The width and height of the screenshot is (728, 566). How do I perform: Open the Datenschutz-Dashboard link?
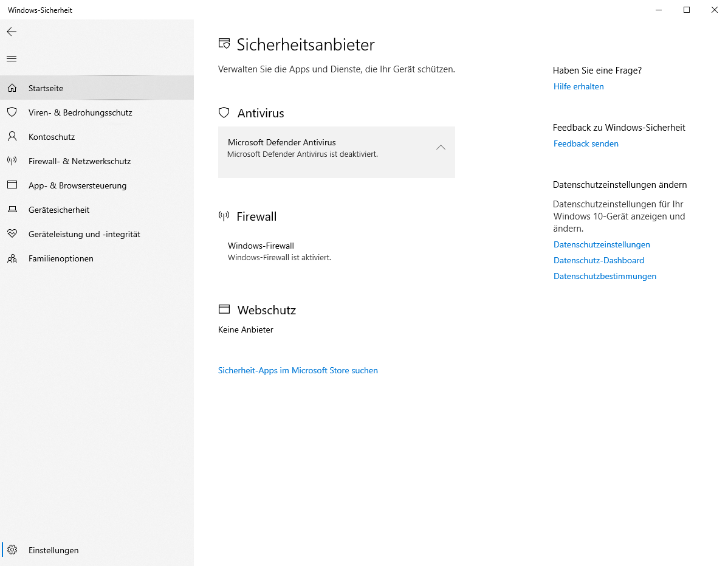click(x=599, y=260)
